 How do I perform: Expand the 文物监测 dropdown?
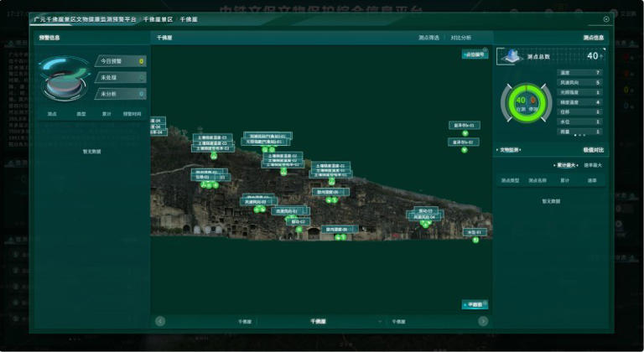510,150
